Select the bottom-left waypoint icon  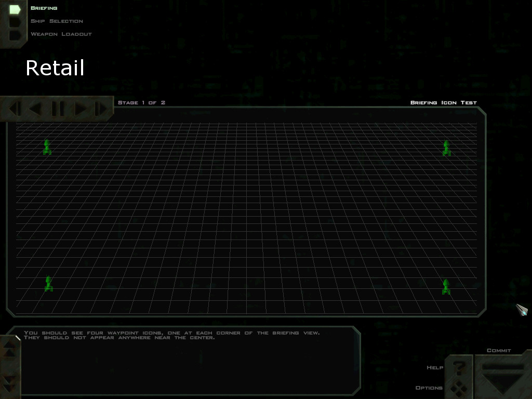tap(48, 284)
